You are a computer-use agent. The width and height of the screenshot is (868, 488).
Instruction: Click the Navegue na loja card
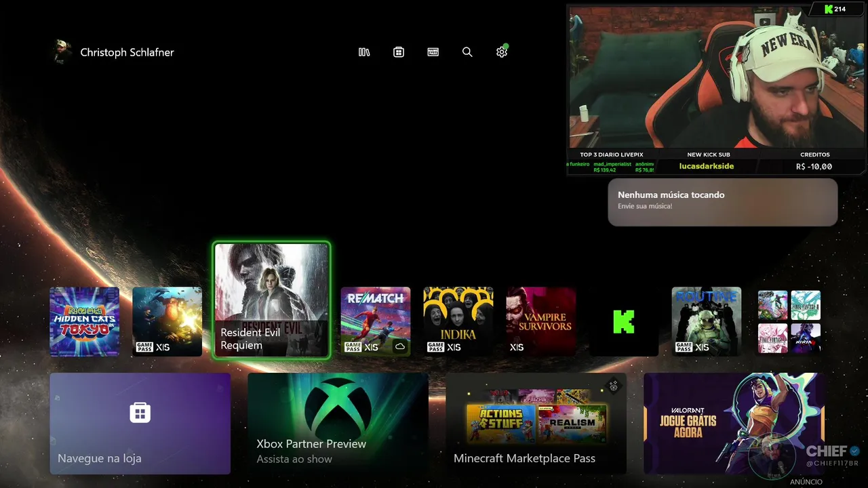coord(140,424)
